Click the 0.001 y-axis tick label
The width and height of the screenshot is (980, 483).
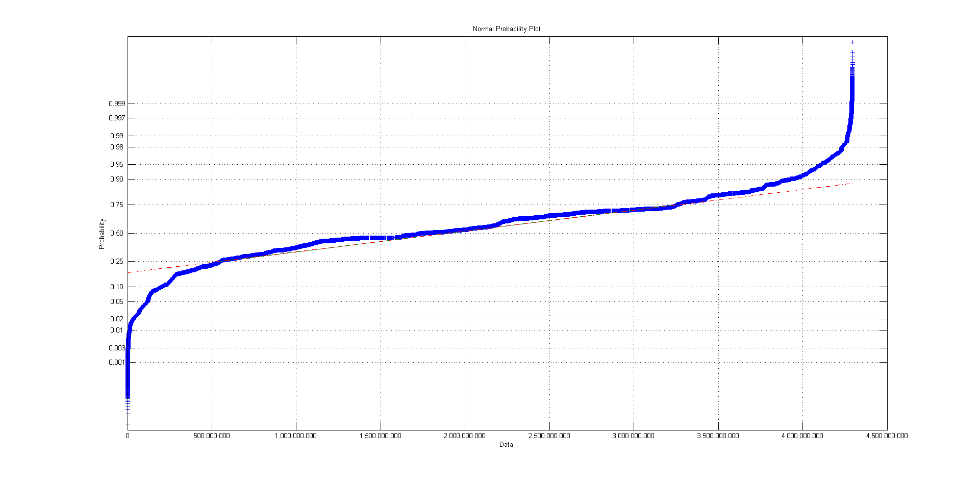117,362
